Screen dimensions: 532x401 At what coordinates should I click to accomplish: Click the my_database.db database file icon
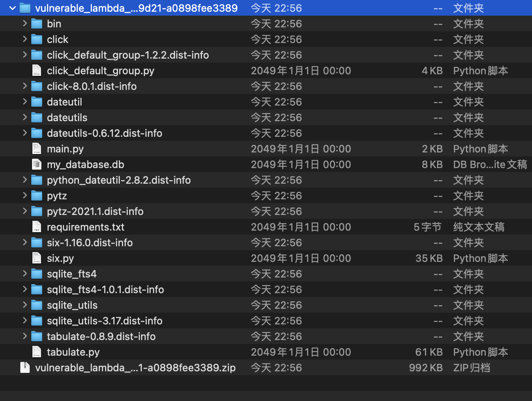37,165
